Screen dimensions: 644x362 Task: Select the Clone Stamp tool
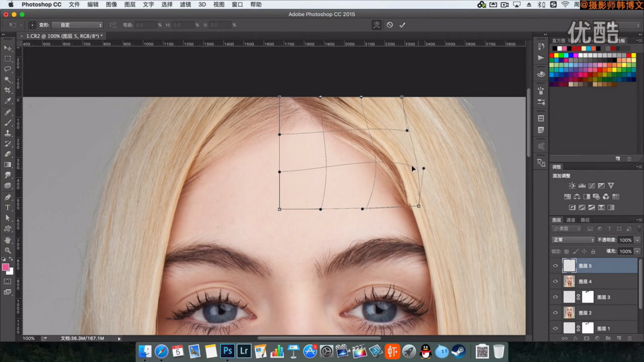[8, 133]
